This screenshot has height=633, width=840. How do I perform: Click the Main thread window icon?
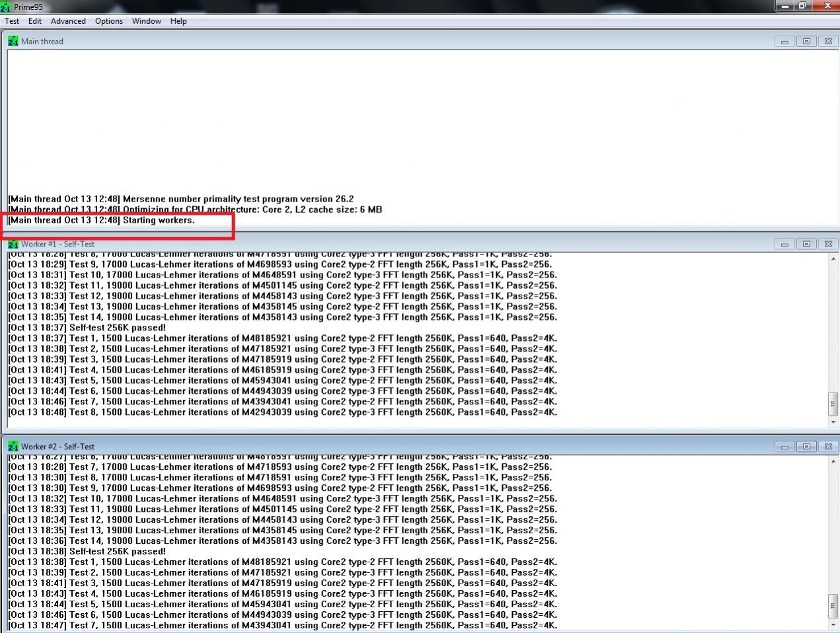click(13, 41)
